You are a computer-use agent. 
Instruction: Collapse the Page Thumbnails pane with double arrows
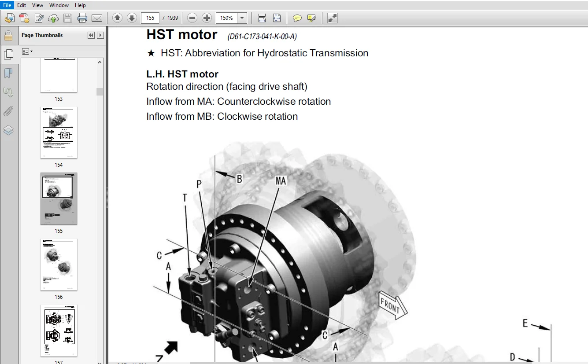point(91,35)
